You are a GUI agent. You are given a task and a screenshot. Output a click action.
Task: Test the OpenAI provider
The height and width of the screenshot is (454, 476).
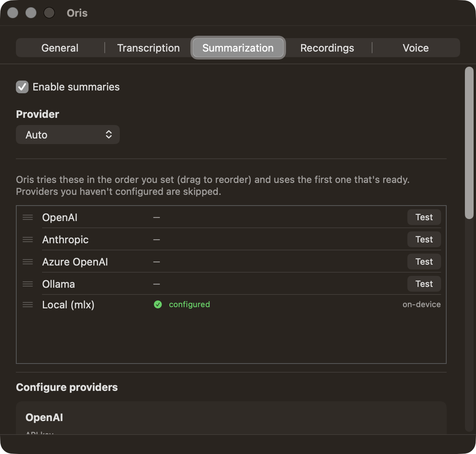[x=424, y=217]
